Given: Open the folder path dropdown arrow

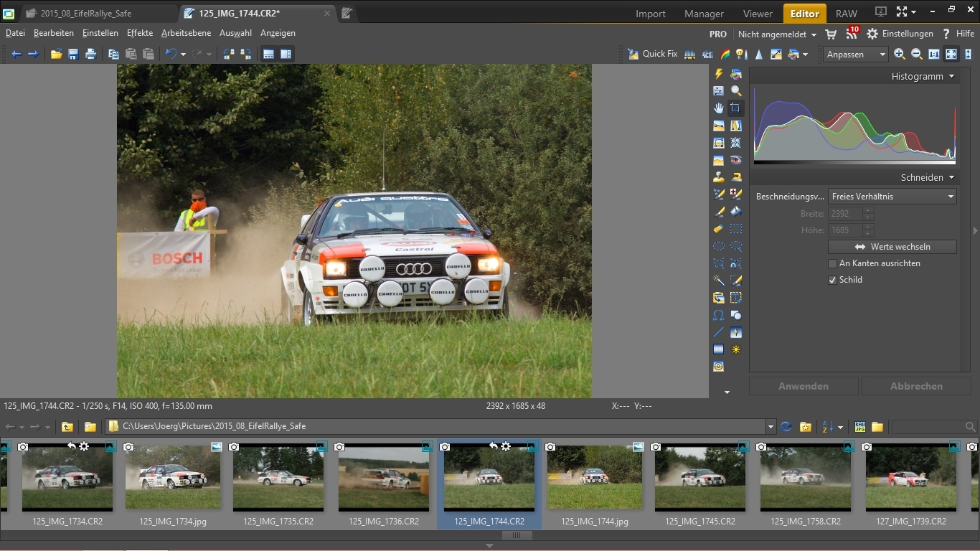Looking at the screenshot, I should (x=771, y=426).
